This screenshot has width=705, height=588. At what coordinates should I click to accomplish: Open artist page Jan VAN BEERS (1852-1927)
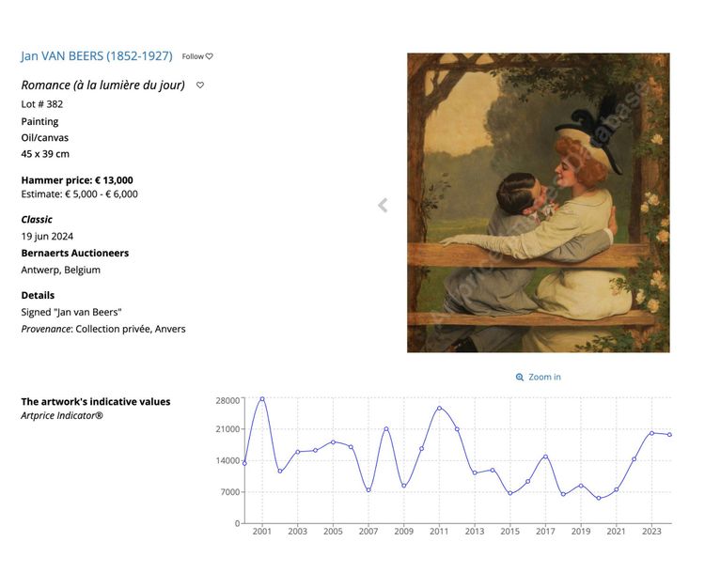click(97, 55)
